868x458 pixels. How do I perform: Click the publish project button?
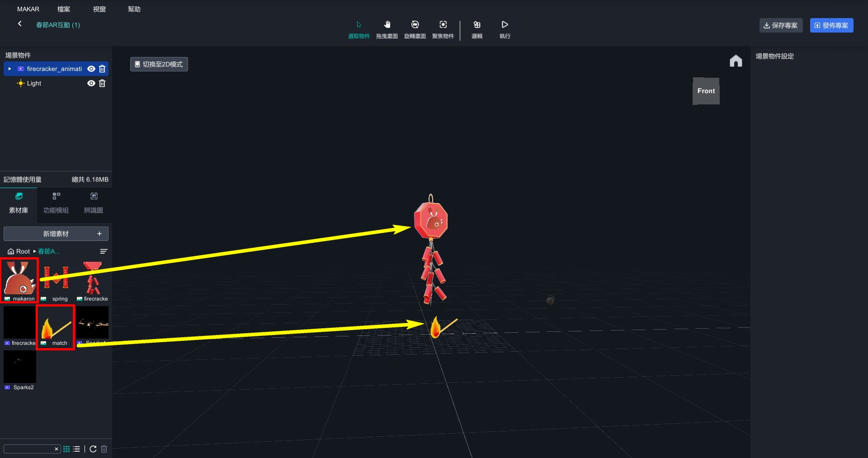click(831, 25)
